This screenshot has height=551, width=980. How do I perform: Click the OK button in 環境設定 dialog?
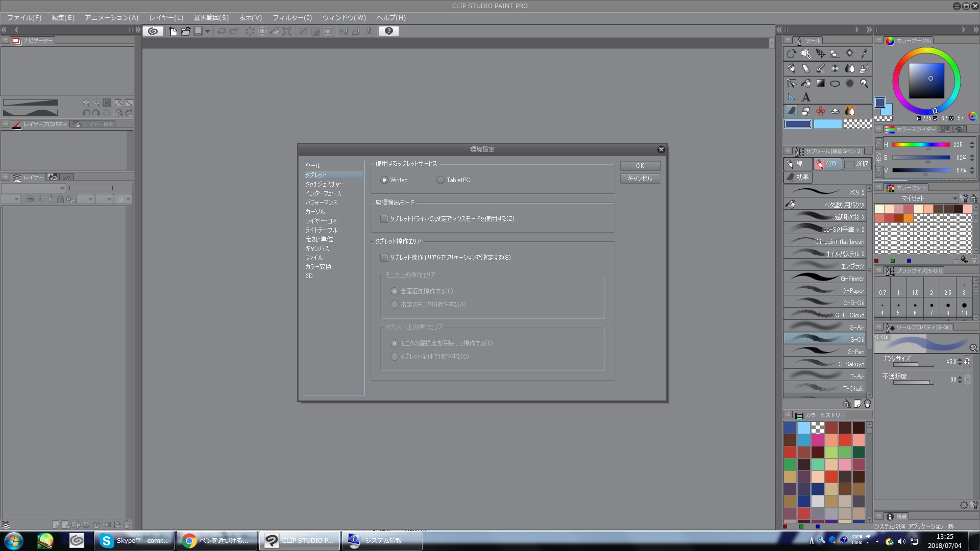640,166
